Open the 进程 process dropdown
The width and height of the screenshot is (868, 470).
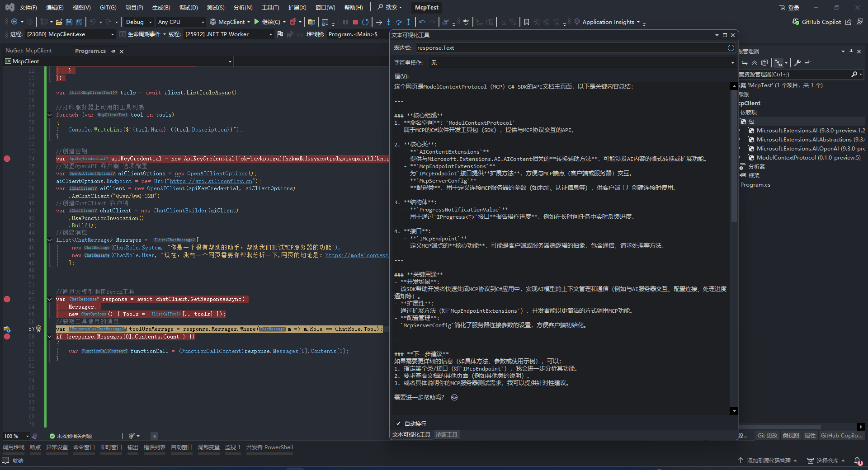(71, 34)
